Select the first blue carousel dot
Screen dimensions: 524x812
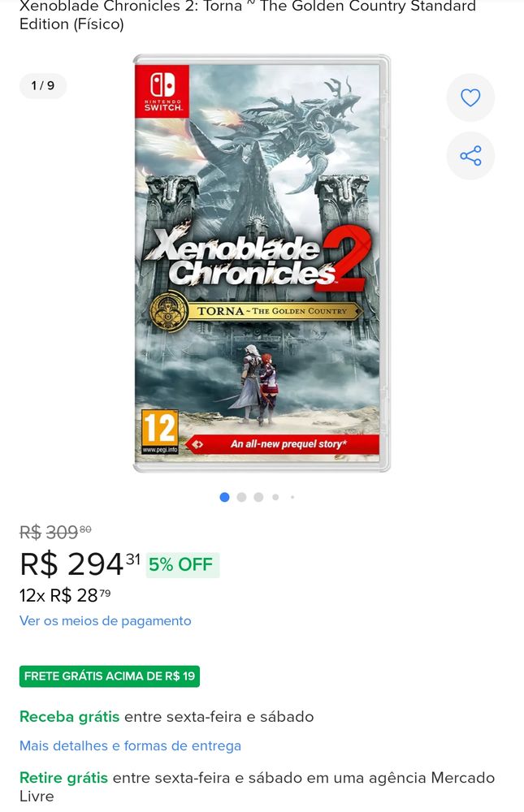224,497
